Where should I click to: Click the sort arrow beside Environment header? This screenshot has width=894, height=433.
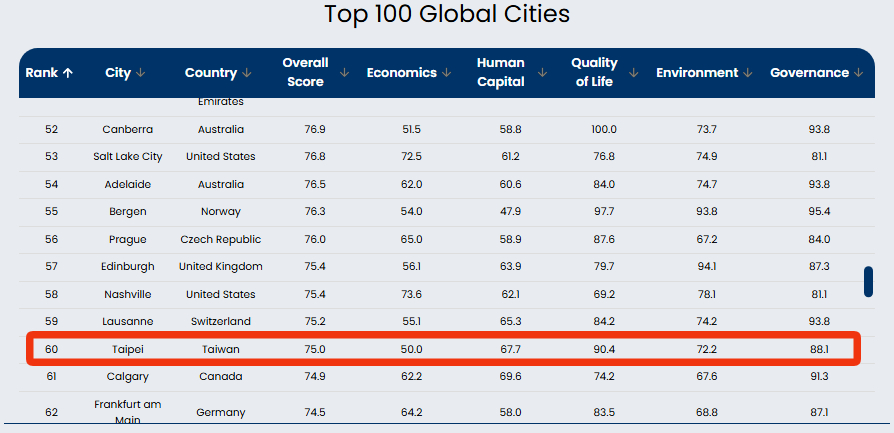pyautogui.click(x=747, y=73)
